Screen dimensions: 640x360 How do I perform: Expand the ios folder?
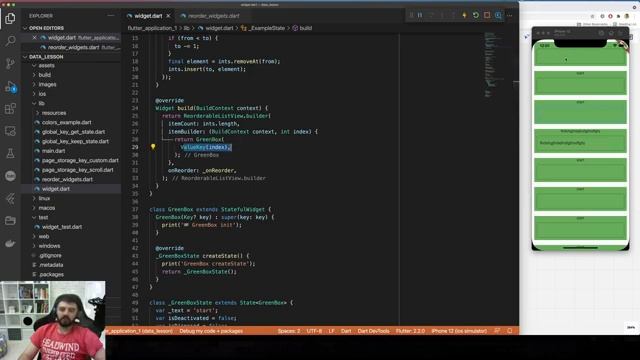(42, 94)
